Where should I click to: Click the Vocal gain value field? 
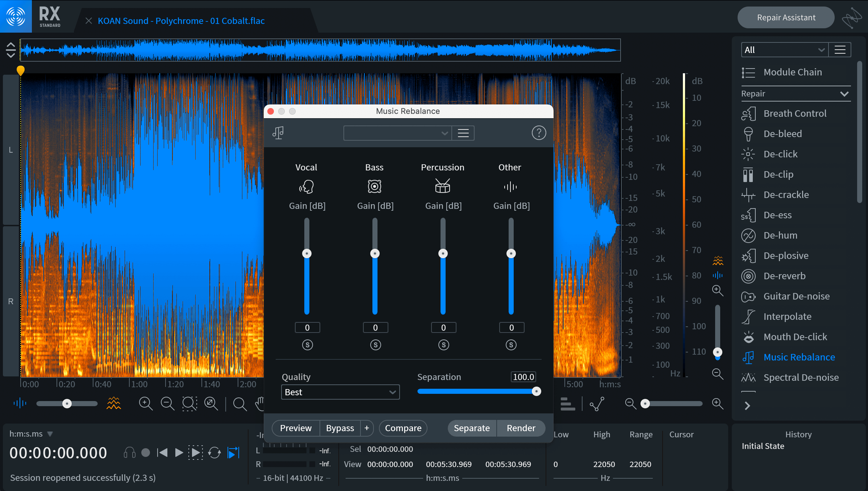tap(307, 327)
